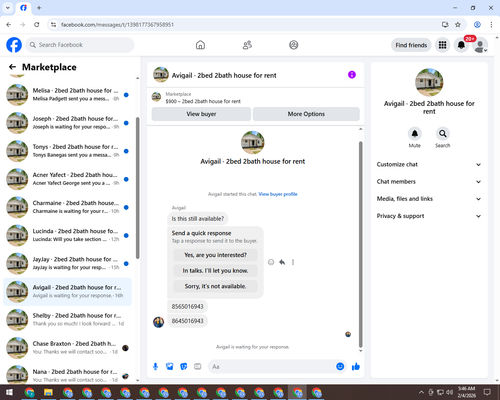Open the purple conversation info icon
This screenshot has height=400, width=500.
tap(352, 75)
